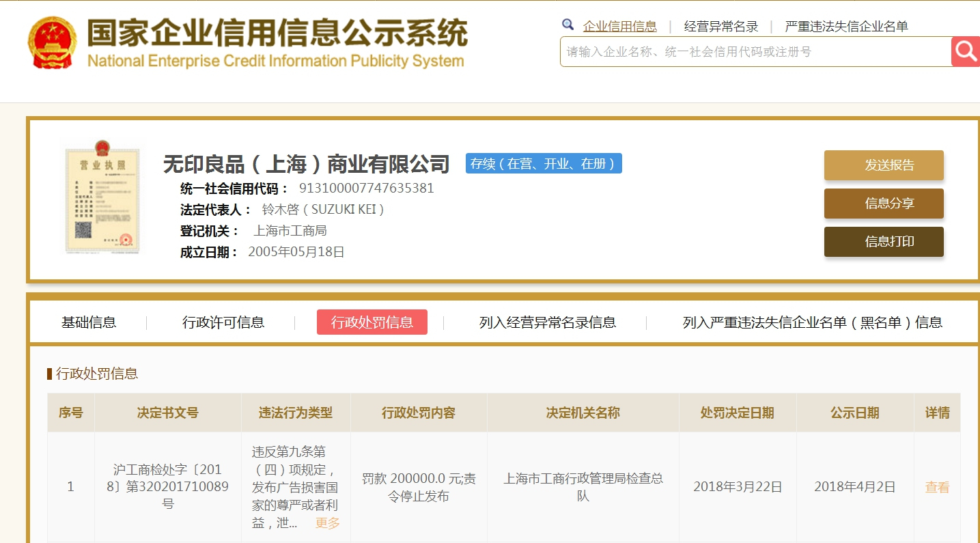Click the national emblem logo
Image resolution: width=980 pixels, height=543 pixels.
click(53, 42)
